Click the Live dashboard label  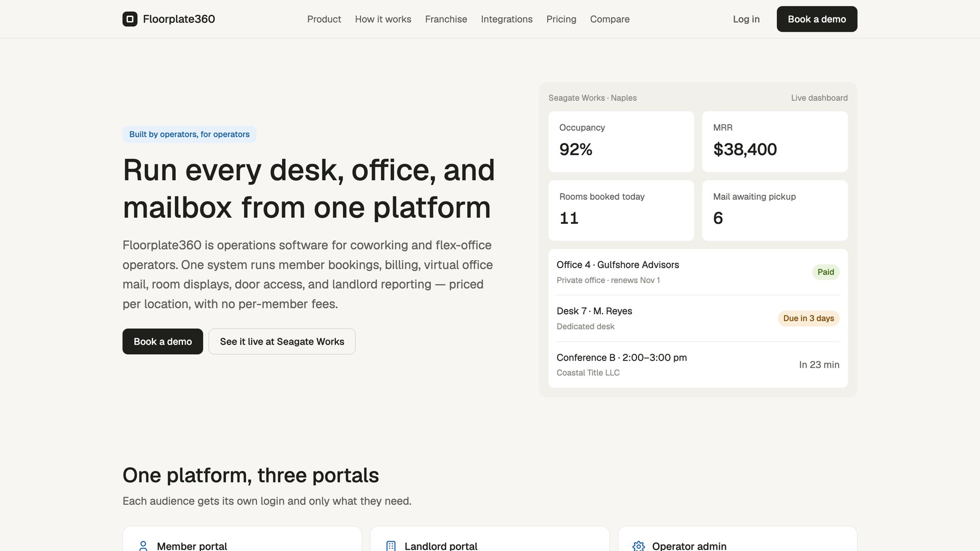tap(819, 98)
